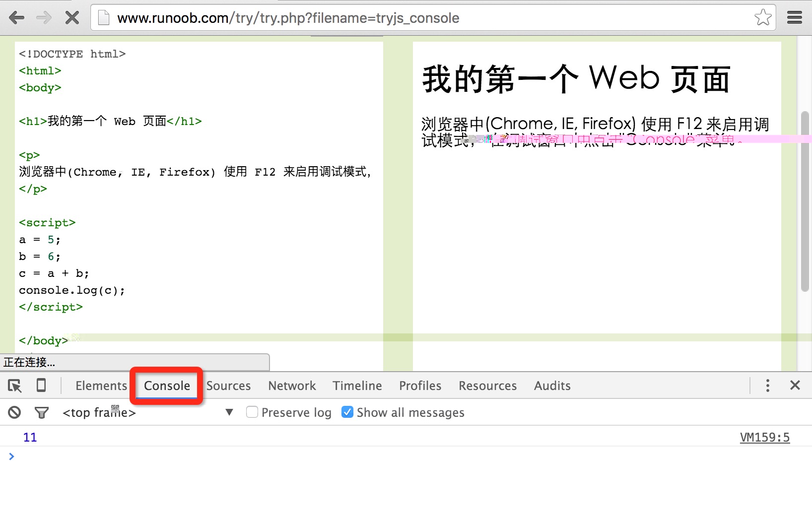Select the Sources tab

(x=228, y=386)
